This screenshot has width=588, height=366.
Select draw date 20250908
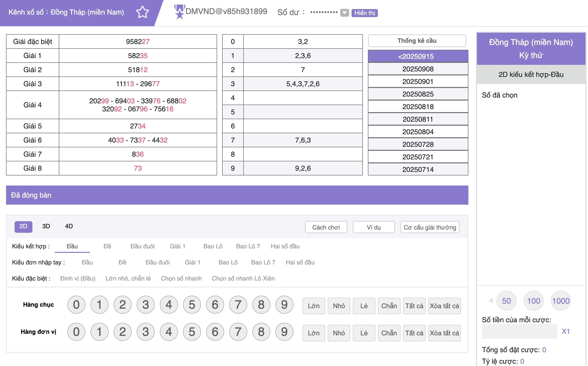[x=418, y=69]
